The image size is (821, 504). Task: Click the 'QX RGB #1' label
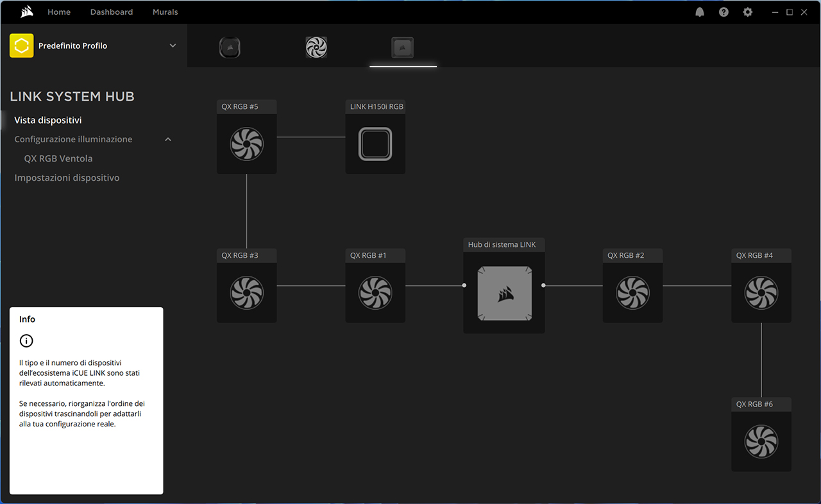368,256
